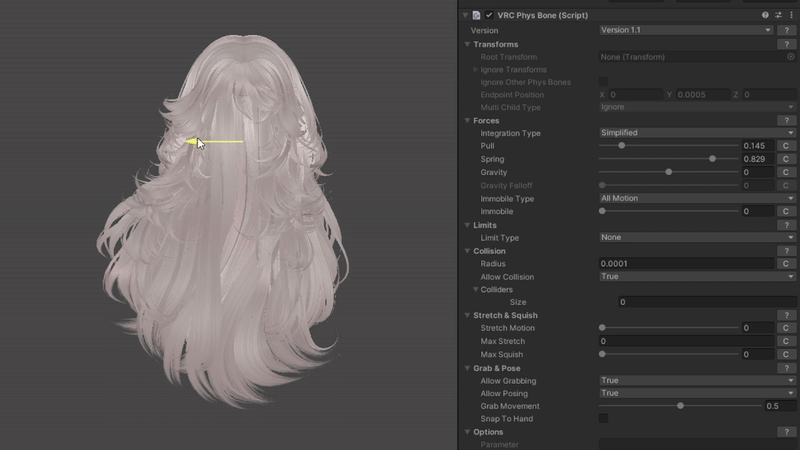Open the Immobile Type dropdown
The image size is (800, 450).
click(697, 198)
